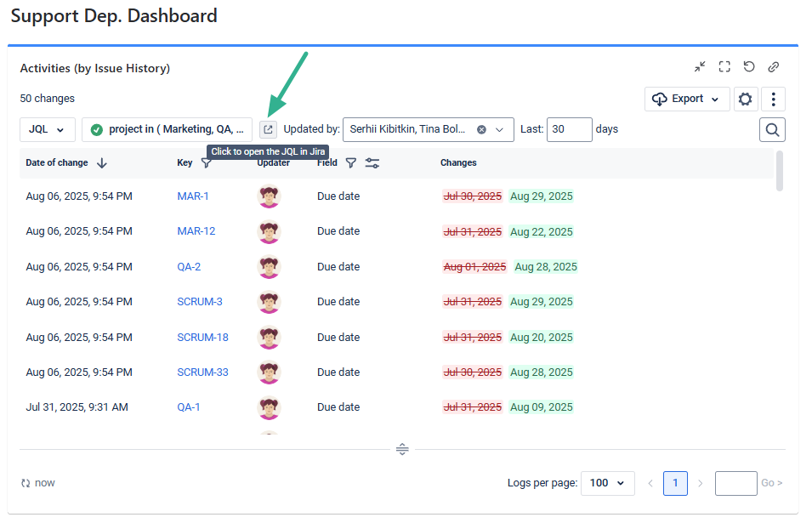This screenshot has width=812, height=523.
Task: Click the green JQL valid checkmark icon
Action: [x=96, y=129]
